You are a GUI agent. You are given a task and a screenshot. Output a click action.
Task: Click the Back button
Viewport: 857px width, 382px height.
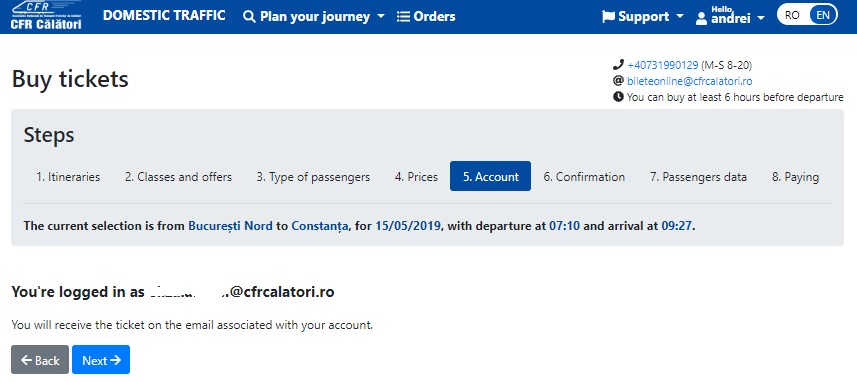[x=40, y=360]
